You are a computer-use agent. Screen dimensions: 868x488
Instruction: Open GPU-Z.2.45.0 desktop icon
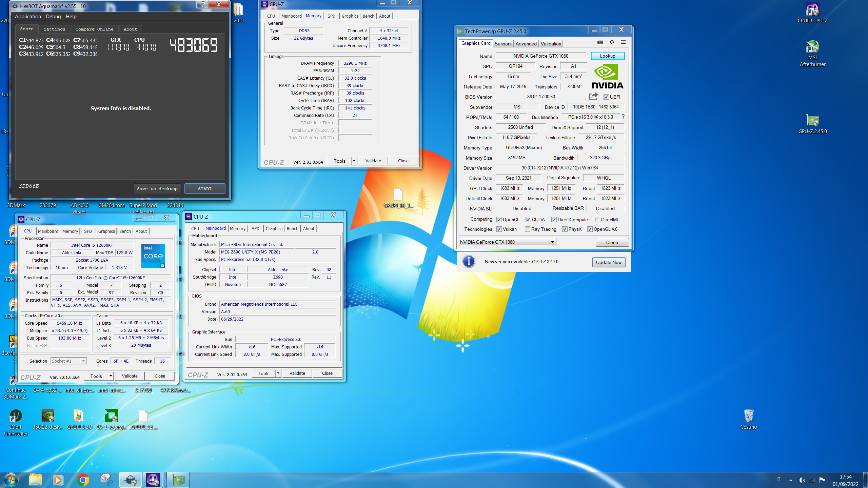click(812, 124)
